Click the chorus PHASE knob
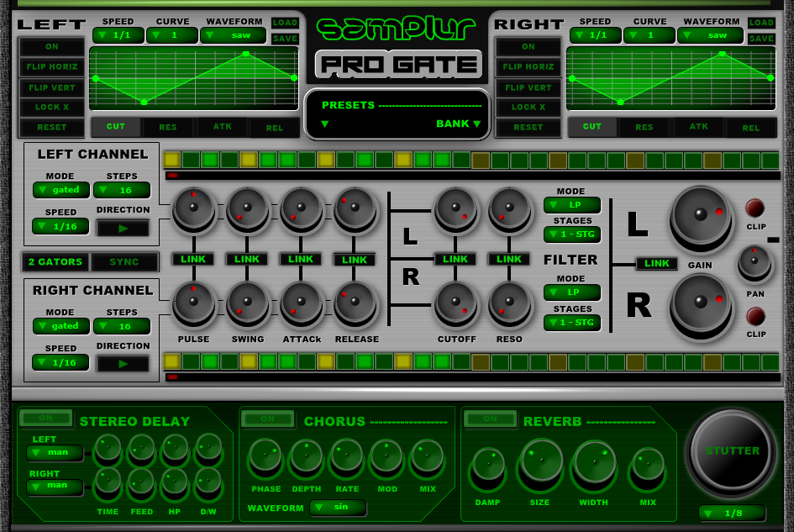Viewport: 794px width, 532px height. click(266, 457)
